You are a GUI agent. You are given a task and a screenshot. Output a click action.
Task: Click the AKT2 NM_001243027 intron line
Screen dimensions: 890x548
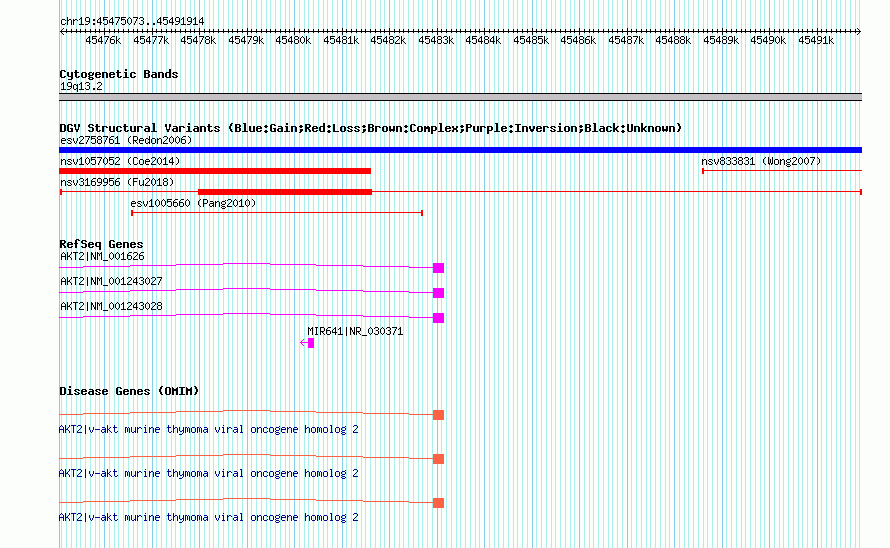click(x=246, y=290)
